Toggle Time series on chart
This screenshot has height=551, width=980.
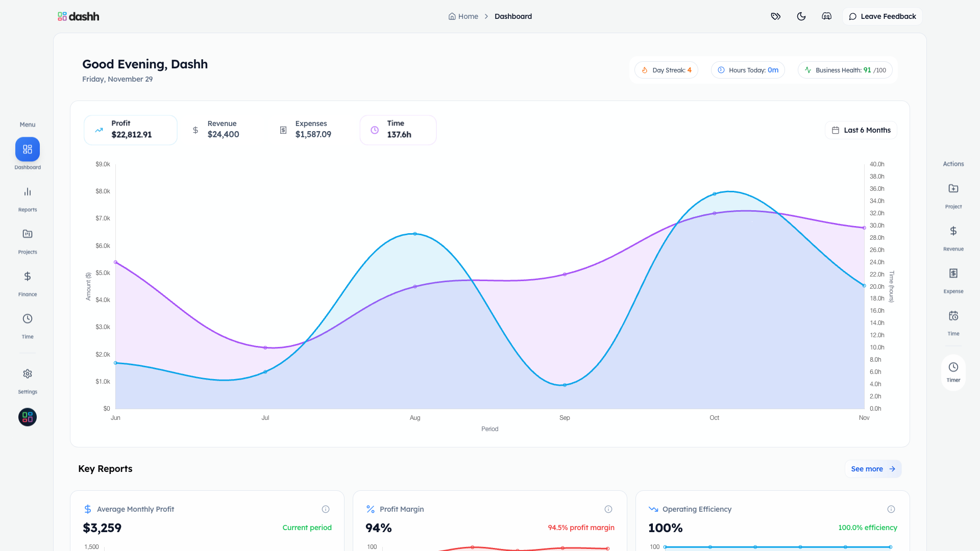pos(398,130)
